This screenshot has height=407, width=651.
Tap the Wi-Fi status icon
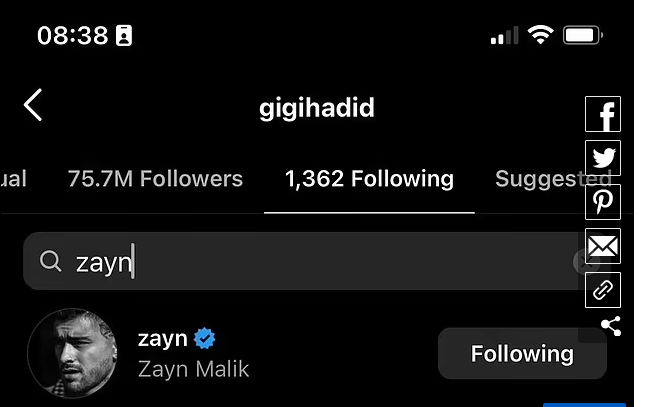pos(540,35)
